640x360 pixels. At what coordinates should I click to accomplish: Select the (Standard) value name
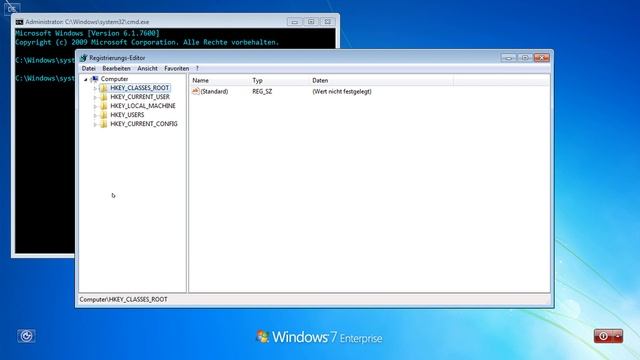pyautogui.click(x=214, y=91)
